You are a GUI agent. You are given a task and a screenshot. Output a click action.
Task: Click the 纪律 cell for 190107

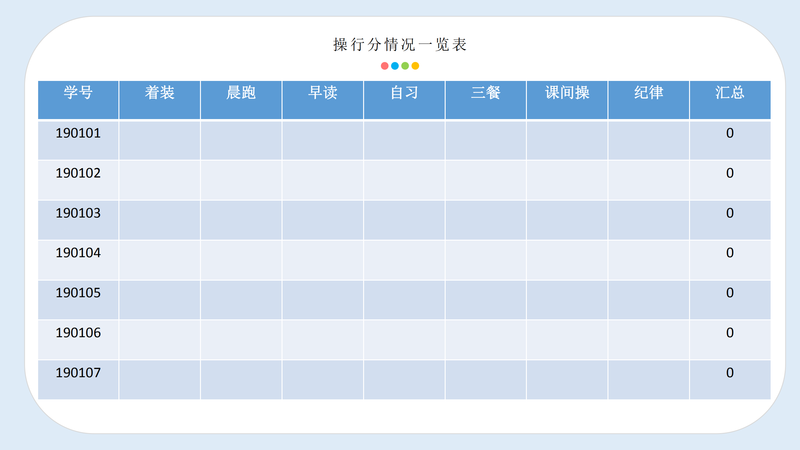(648, 380)
